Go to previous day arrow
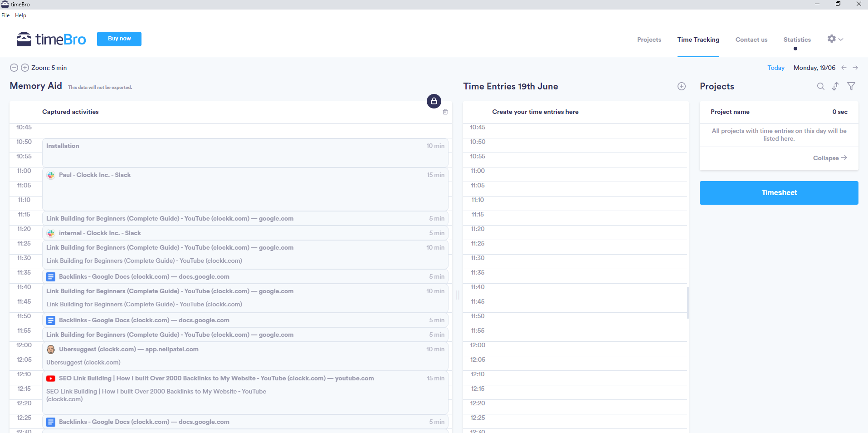The width and height of the screenshot is (868, 433). [x=844, y=68]
